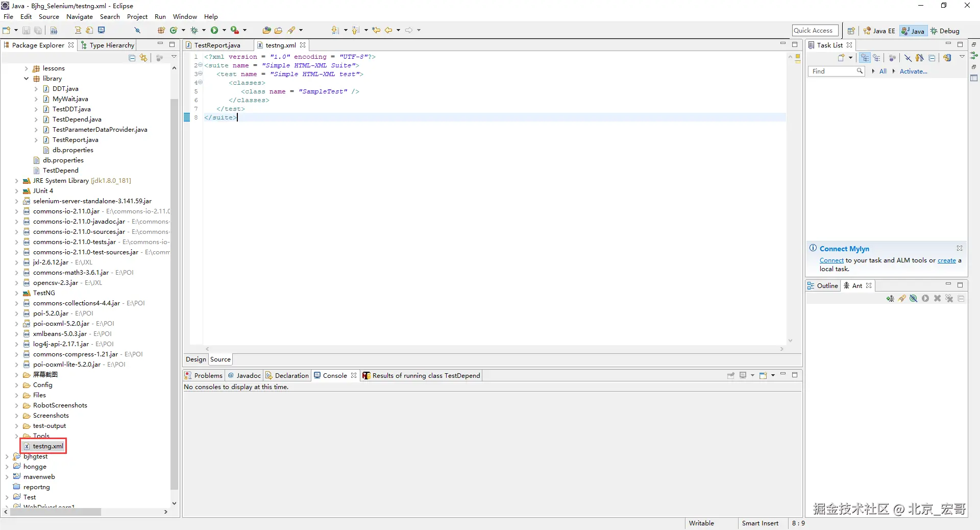The image size is (980, 530).
Task: Open the Run button dropdown arrow
Action: 224,30
